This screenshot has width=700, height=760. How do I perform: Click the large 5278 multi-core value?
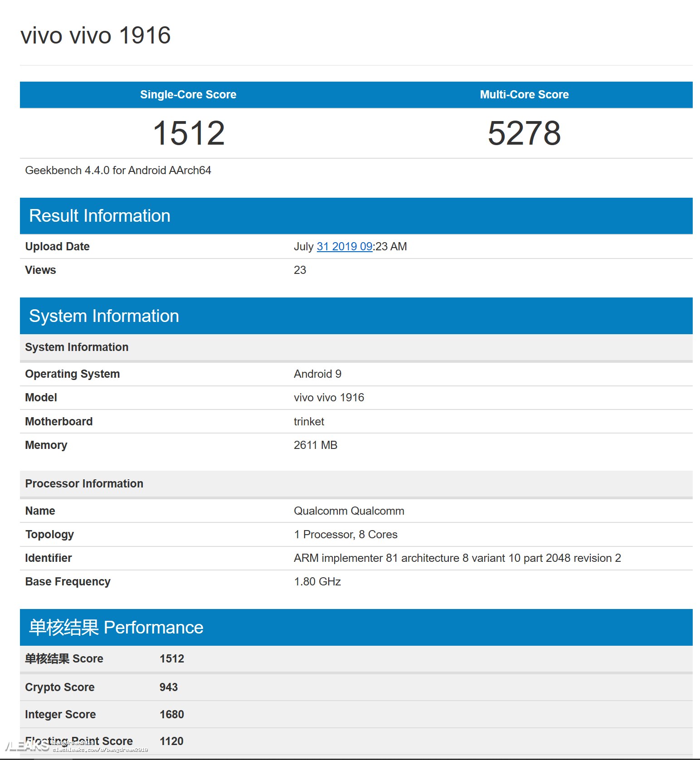click(x=524, y=133)
